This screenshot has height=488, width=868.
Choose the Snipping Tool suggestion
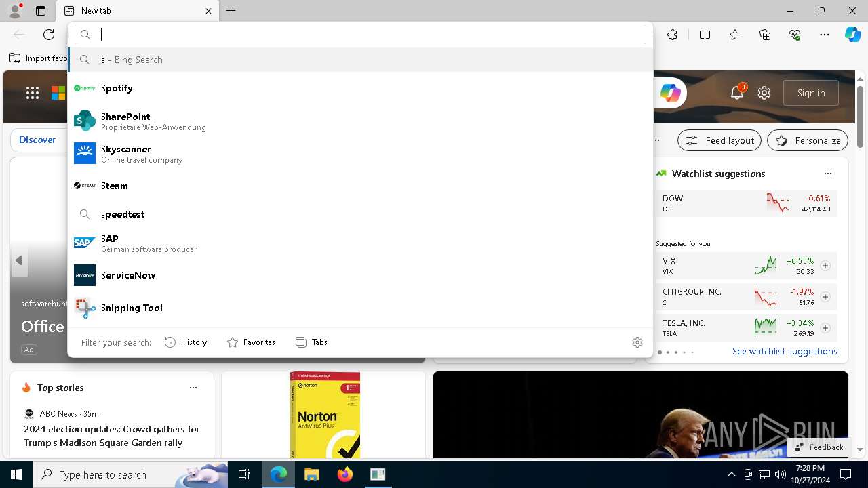(x=360, y=308)
